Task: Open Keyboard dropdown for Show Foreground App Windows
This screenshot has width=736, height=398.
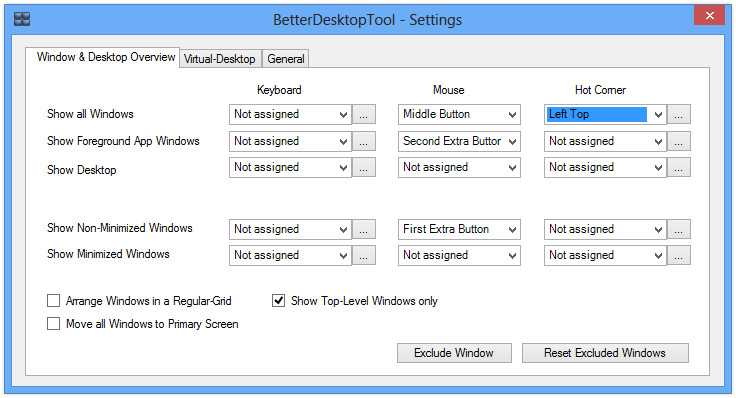Action: (290, 141)
